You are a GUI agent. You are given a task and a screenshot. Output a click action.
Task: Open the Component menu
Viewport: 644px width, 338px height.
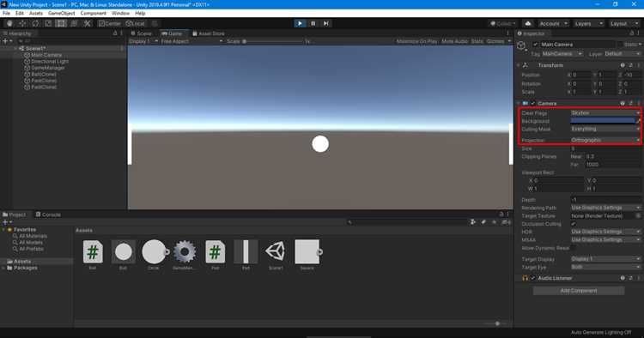point(94,13)
